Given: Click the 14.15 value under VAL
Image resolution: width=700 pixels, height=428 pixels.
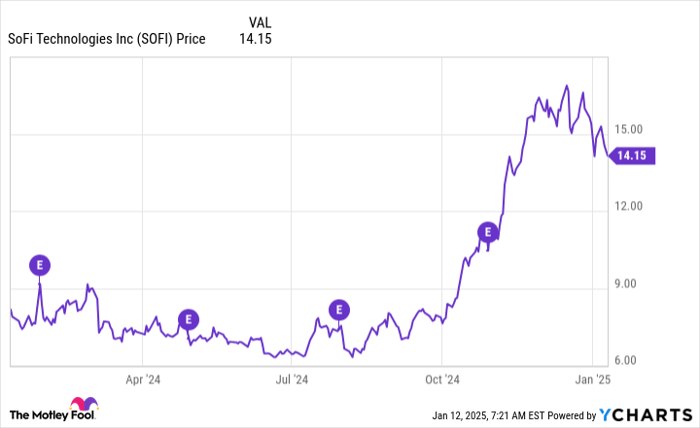Looking at the screenshot, I should 256,39.
